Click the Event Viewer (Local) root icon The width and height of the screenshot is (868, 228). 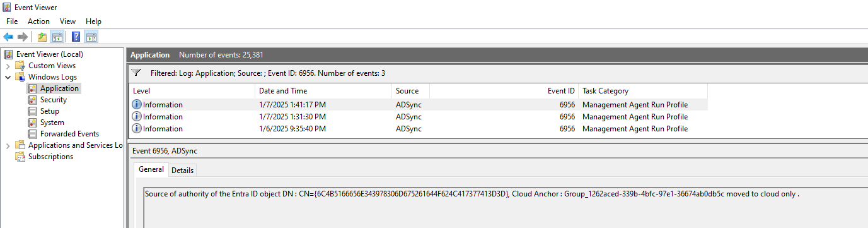(x=9, y=54)
